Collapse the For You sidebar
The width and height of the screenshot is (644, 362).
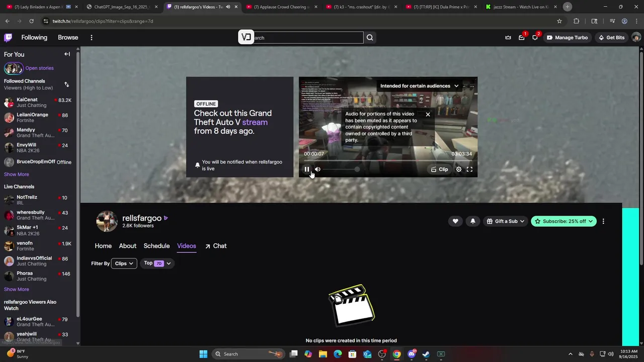67,54
